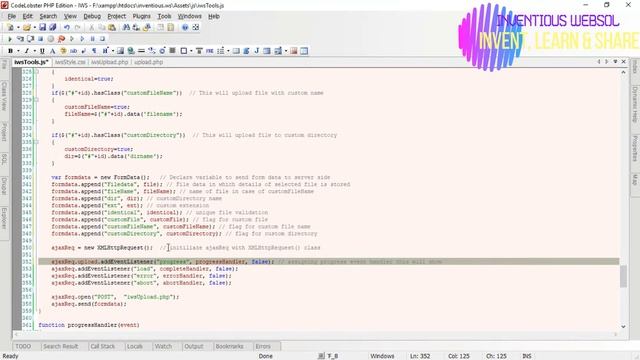640x360 pixels.
Task: Switch to the upload.php tab
Action: click(148, 62)
